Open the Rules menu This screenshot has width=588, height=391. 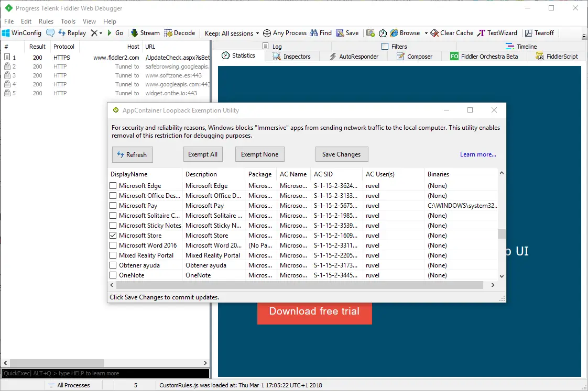coord(46,21)
